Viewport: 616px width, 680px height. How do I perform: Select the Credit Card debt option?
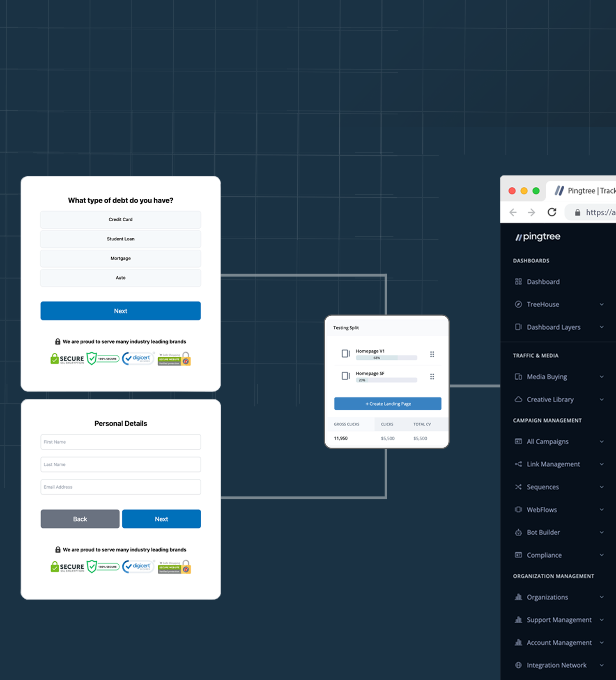pyautogui.click(x=120, y=220)
